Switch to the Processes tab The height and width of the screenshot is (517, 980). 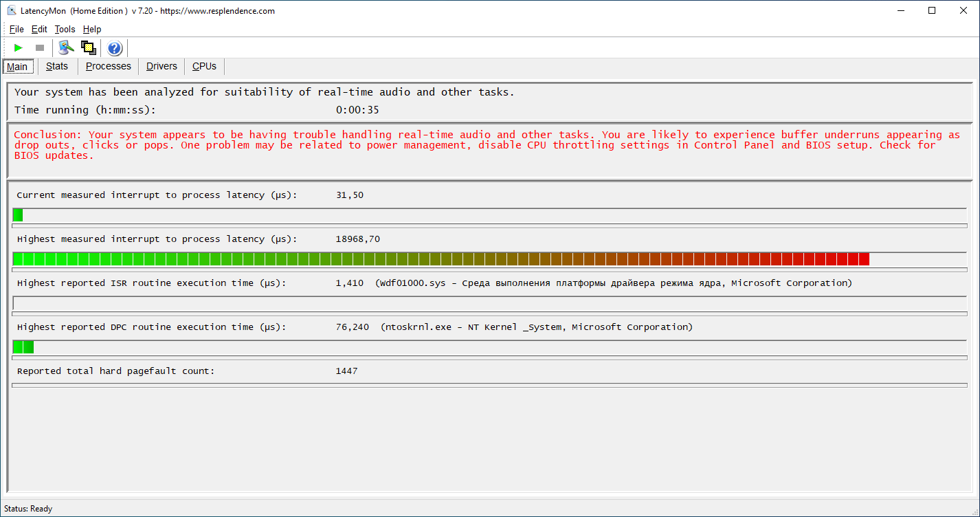pos(108,66)
